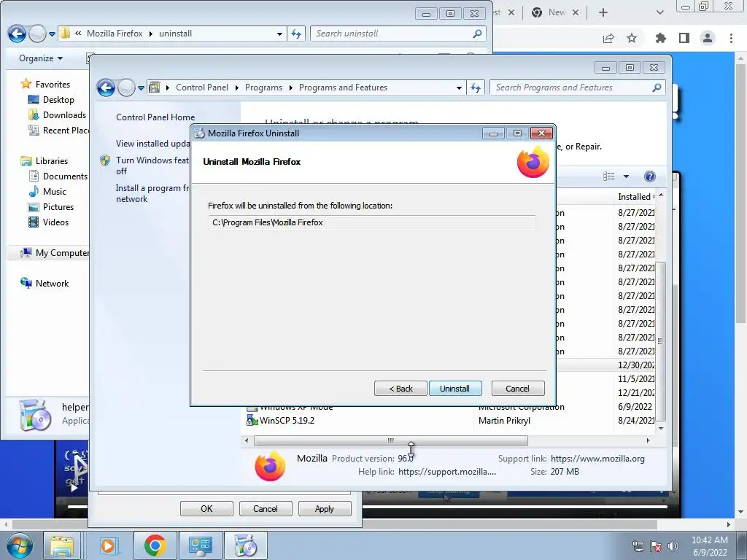The height and width of the screenshot is (560, 747).
Task: Open the Organize menu in Explorer
Action: coord(41,58)
